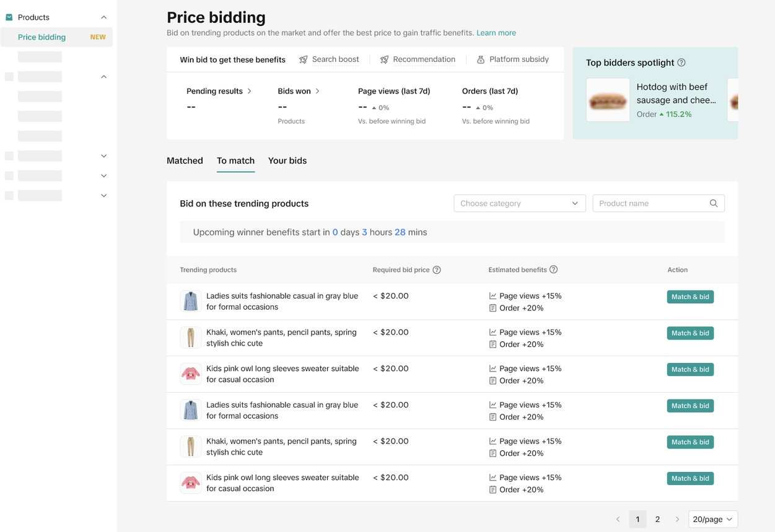Click the Platform subsidy money bag icon
This screenshot has height=532, width=775.
[481, 59]
